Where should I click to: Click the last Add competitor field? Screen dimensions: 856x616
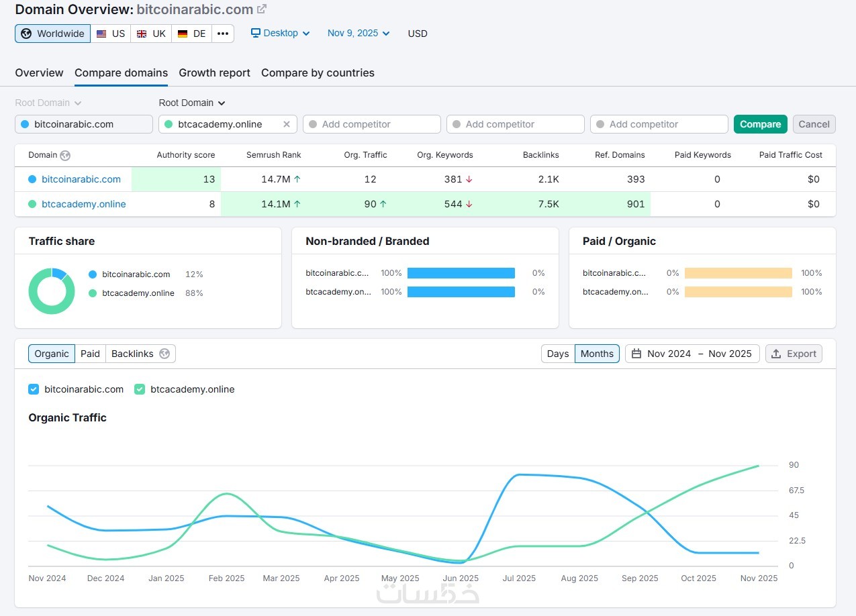click(659, 124)
